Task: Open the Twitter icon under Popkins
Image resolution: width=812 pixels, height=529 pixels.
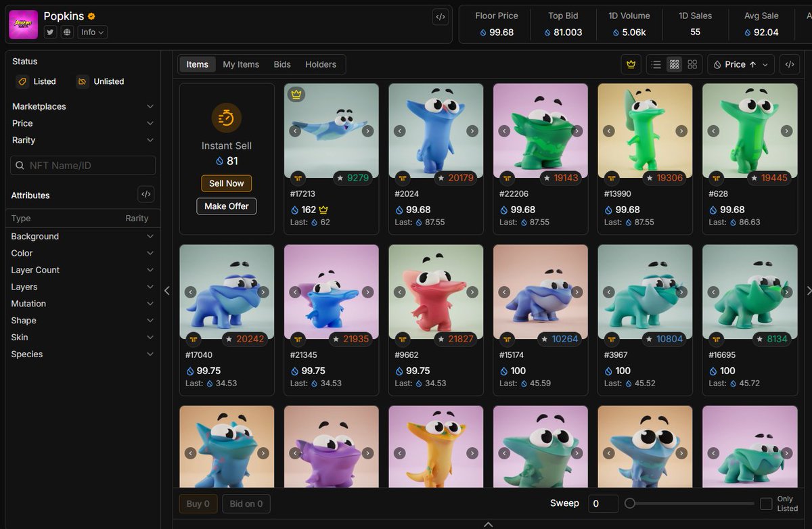Action: point(49,31)
